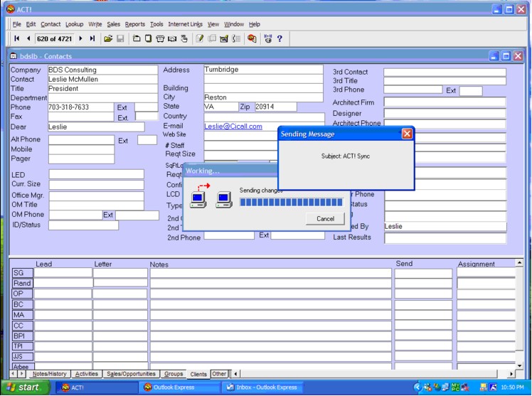Click the tray icon next to the clock
532x396 pixels.
pyautogui.click(x=493, y=387)
